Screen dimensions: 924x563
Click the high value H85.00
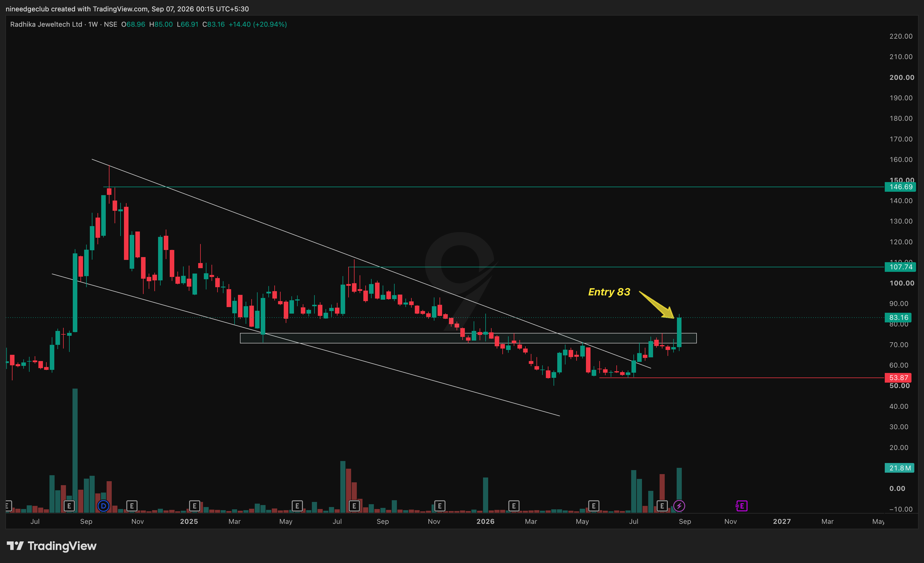[x=161, y=24]
